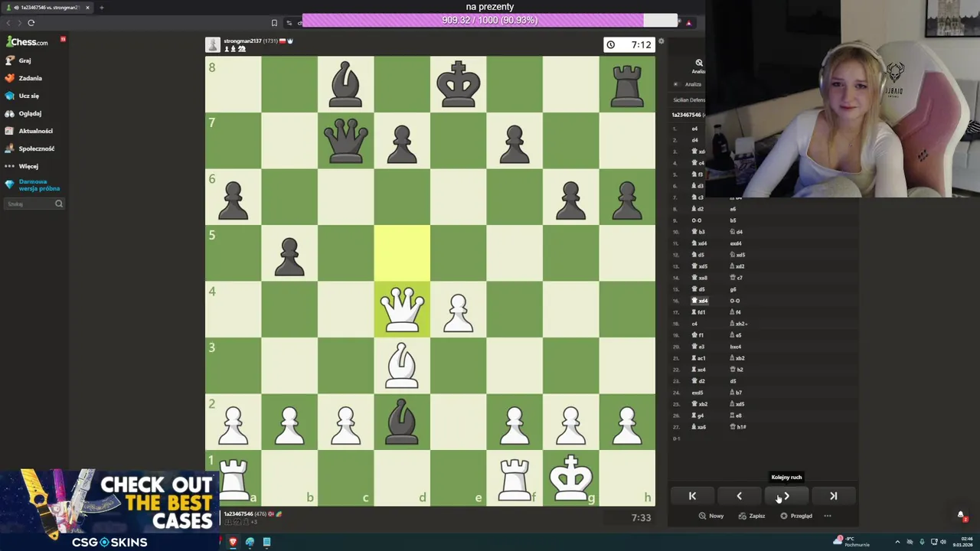Click the white king on g1
This screenshot has width=980, height=551.
[570, 478]
